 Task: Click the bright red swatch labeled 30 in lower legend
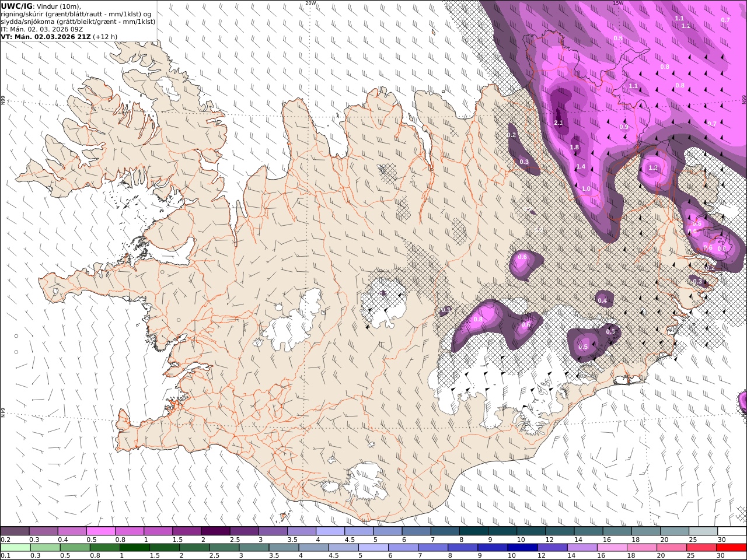click(732, 548)
